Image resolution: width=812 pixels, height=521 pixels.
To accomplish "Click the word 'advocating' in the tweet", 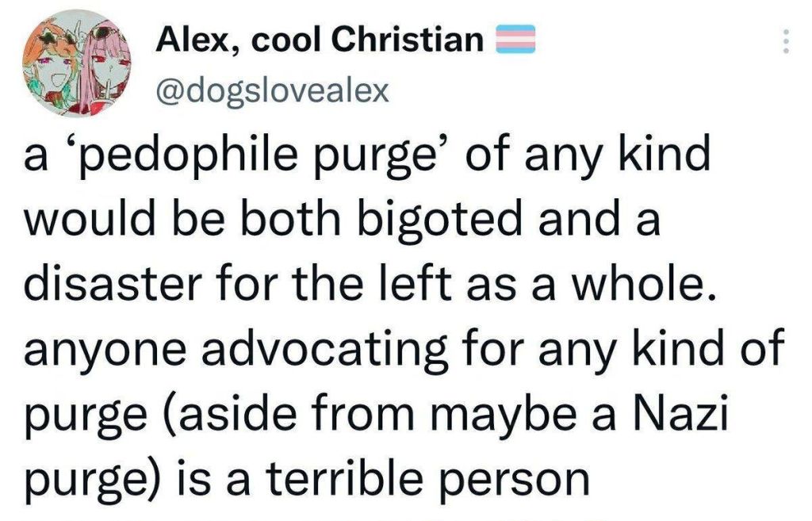I will click(x=324, y=347).
